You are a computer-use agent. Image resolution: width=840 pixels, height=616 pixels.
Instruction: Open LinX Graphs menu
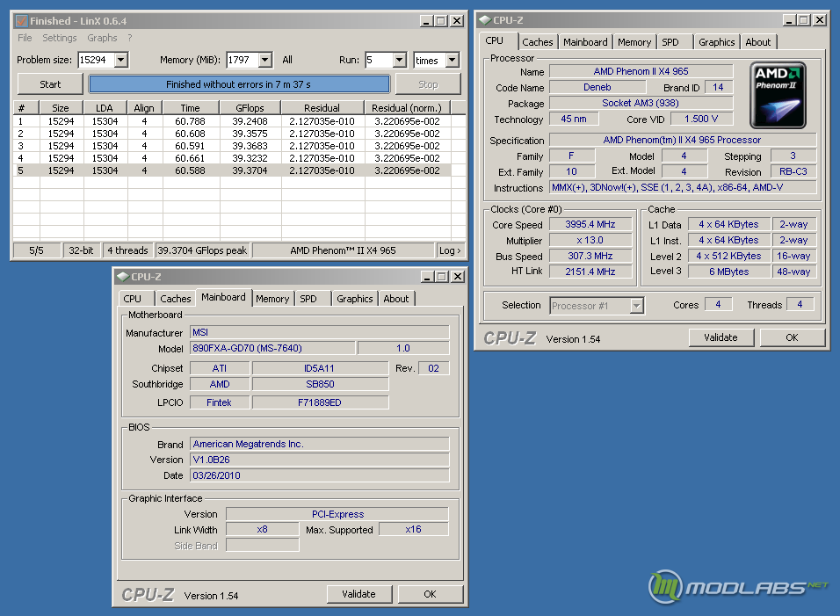[102, 38]
